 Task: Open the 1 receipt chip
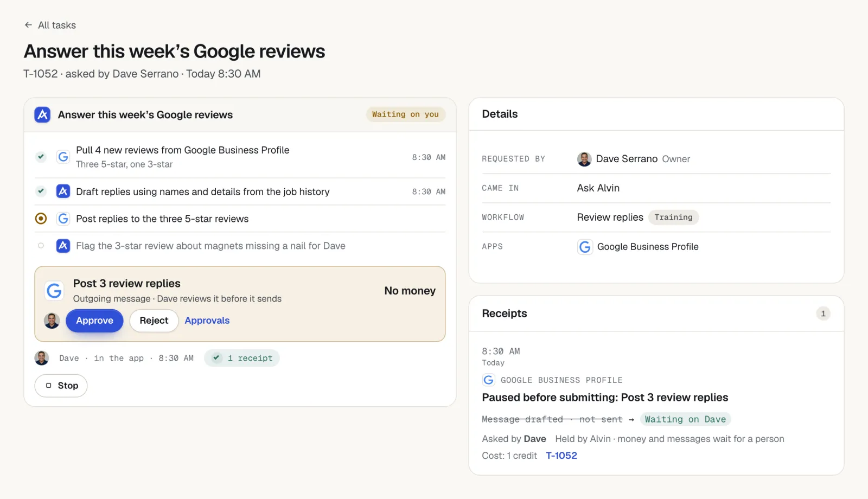[242, 358]
